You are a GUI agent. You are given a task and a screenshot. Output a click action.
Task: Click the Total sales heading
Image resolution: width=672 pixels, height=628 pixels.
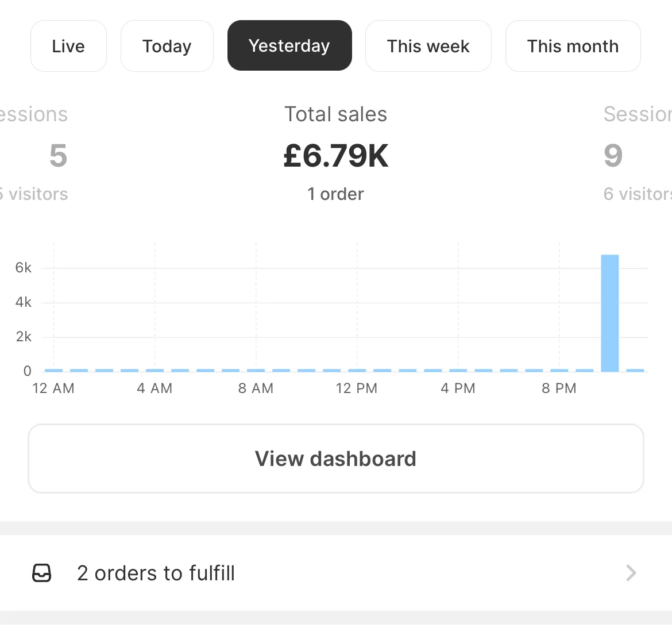[x=336, y=114]
